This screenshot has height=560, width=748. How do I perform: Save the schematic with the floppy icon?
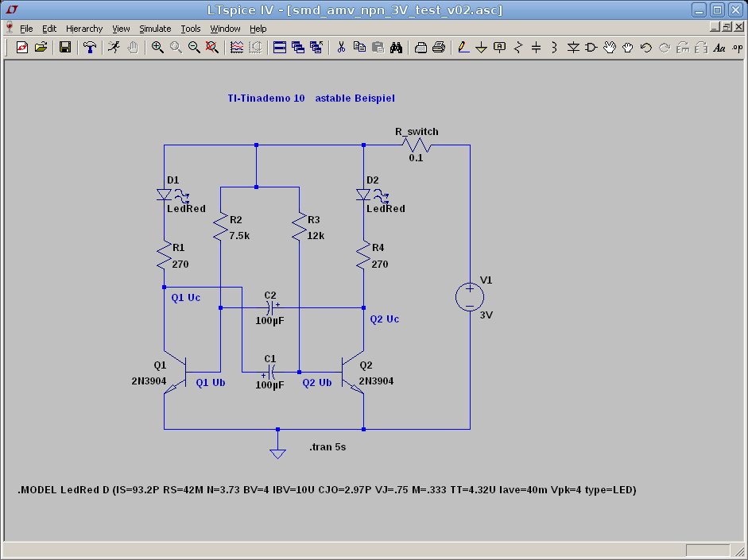[65, 47]
